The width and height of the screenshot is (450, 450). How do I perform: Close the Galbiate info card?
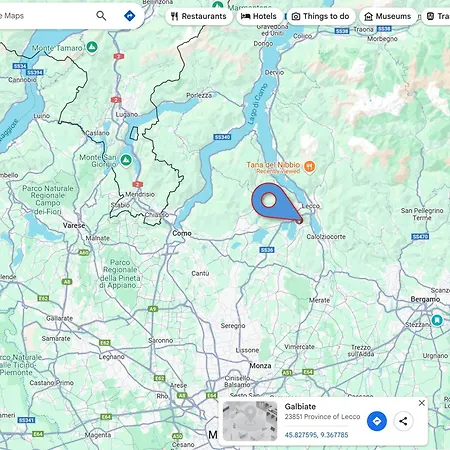click(422, 403)
